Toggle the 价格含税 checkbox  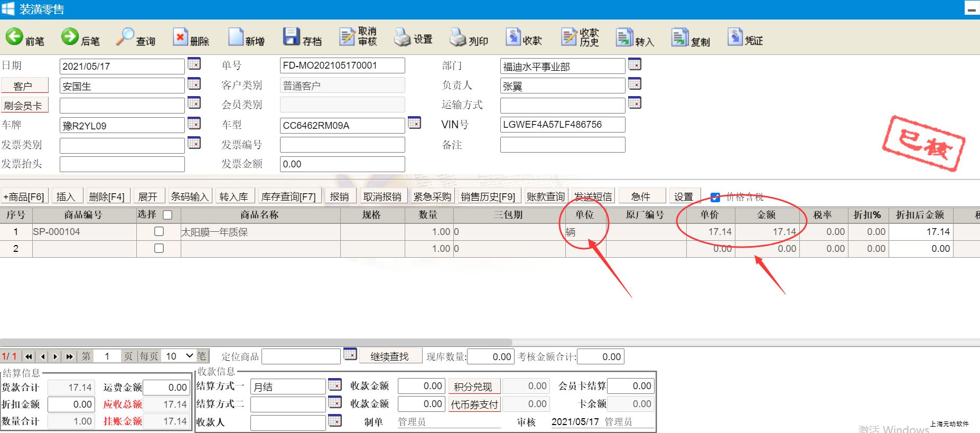click(715, 197)
